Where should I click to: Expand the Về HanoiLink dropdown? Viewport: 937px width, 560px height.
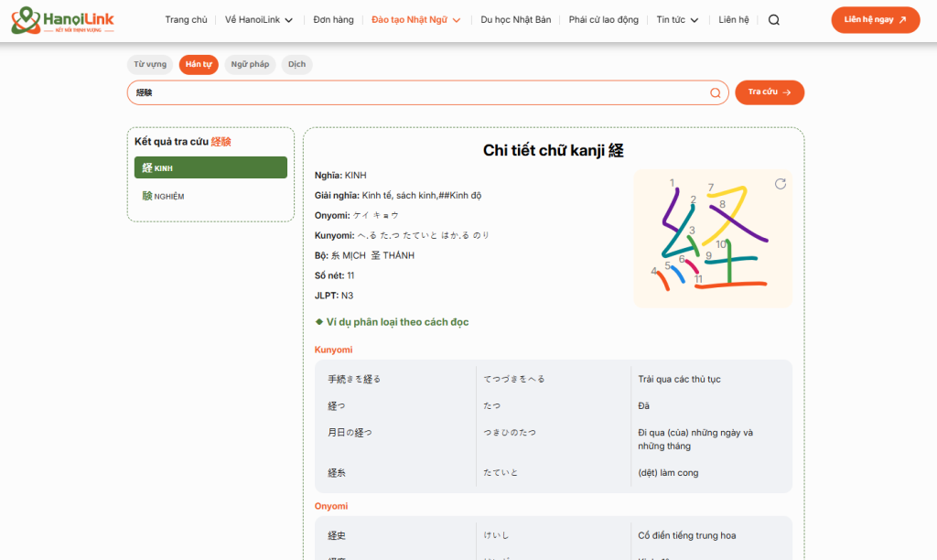259,20
